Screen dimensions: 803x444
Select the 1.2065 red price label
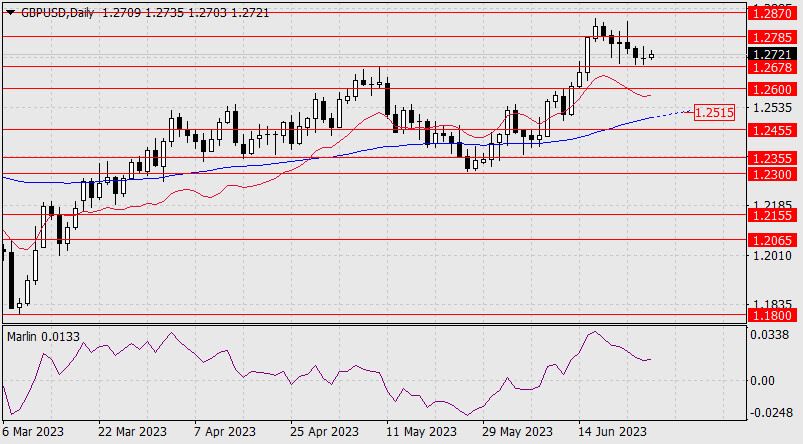tap(771, 240)
